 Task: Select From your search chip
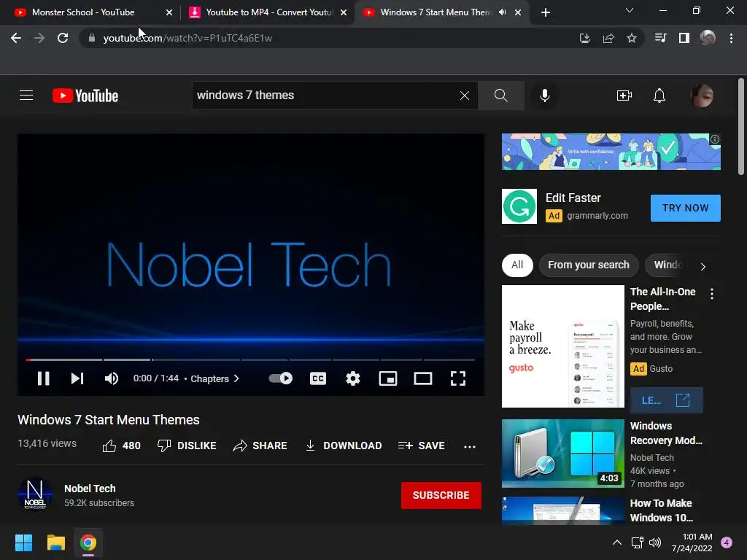click(x=589, y=265)
